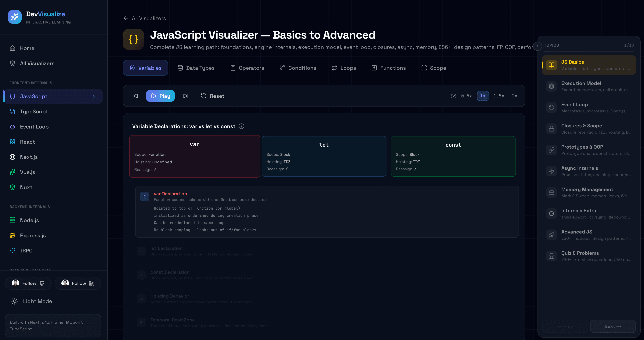Collapse the Topics panel chevron

(537, 46)
